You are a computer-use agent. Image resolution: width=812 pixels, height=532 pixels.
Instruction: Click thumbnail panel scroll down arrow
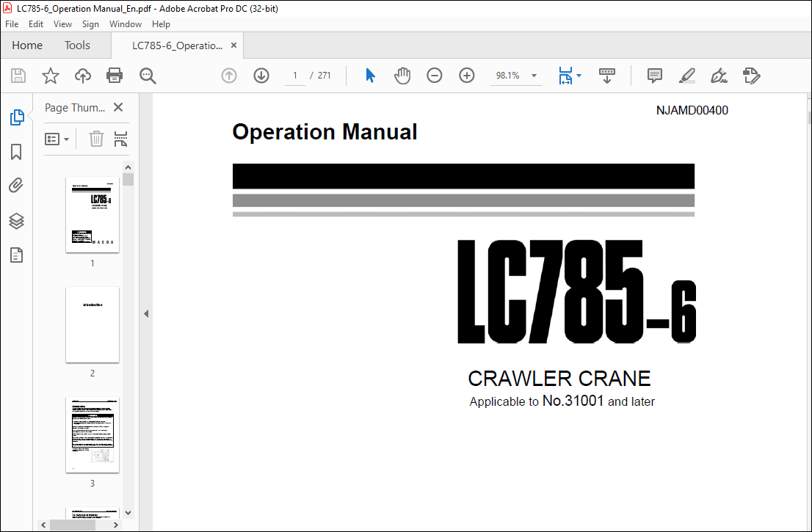coord(128,513)
